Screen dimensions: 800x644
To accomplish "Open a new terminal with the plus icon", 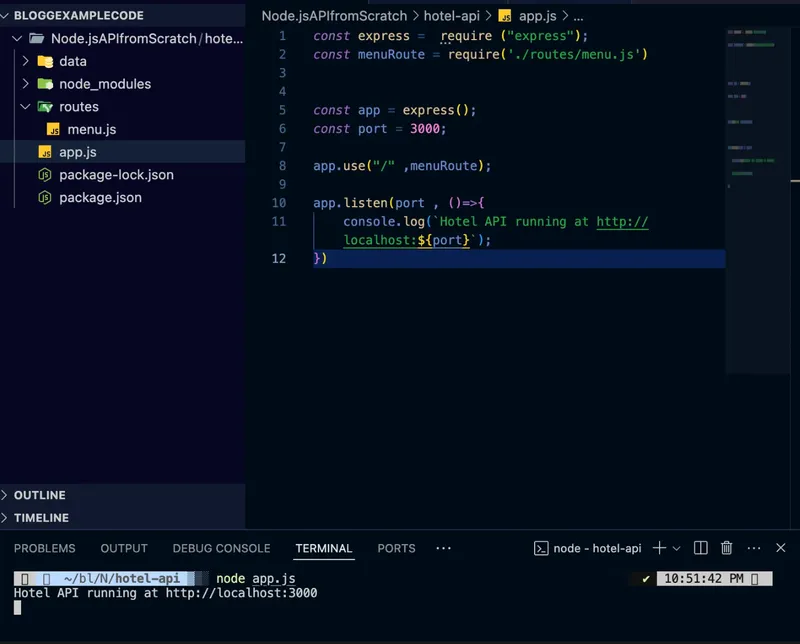I will tap(658, 547).
